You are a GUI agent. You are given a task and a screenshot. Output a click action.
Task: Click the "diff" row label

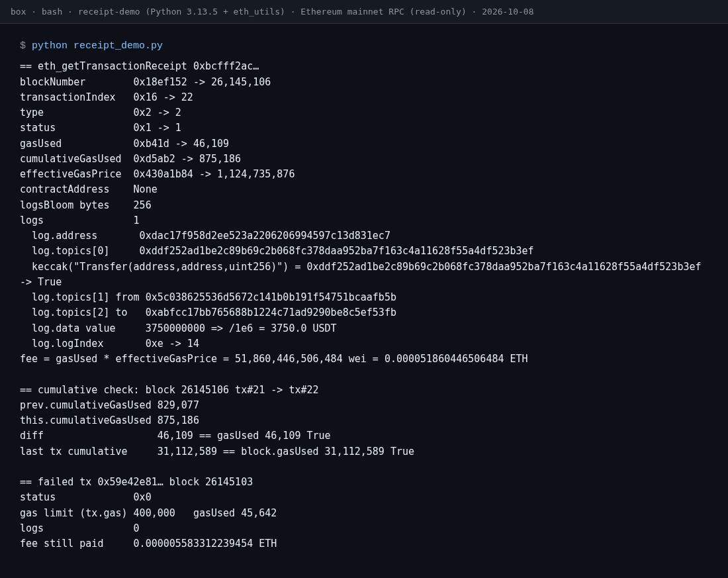coord(32,436)
